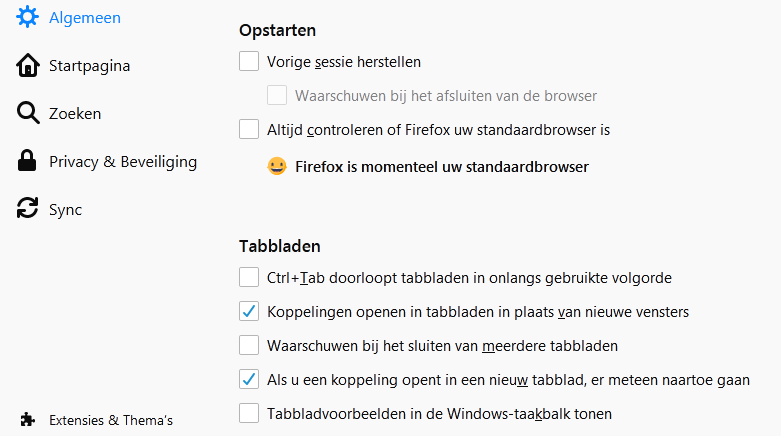The width and height of the screenshot is (781, 436).
Task: Uncheck Koppelingen openen in tabbladen
Action: pyautogui.click(x=249, y=312)
